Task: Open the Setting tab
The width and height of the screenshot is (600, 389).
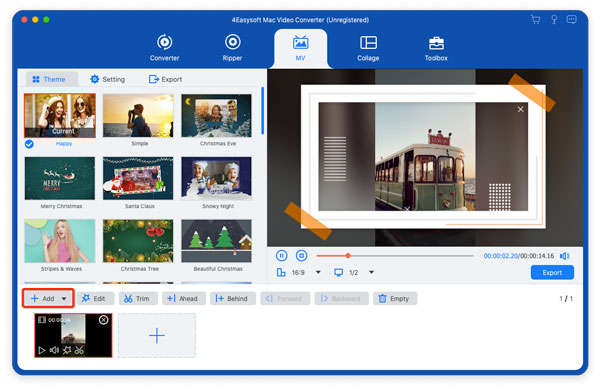Action: pyautogui.click(x=108, y=79)
